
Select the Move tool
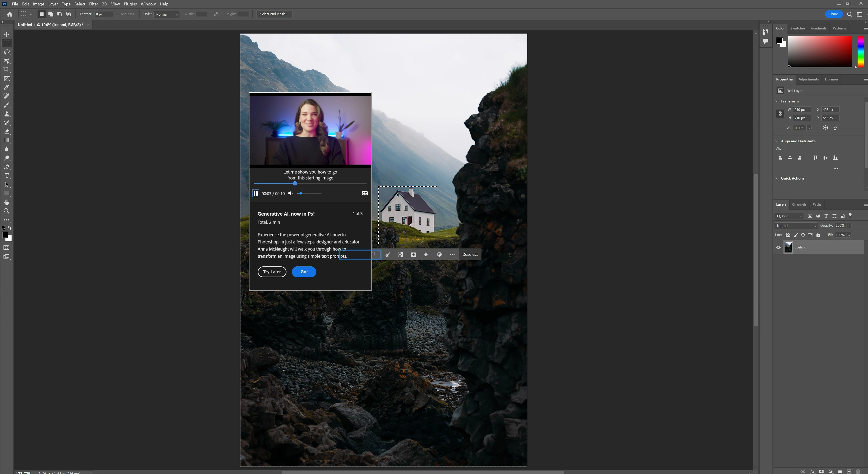pyautogui.click(x=7, y=34)
